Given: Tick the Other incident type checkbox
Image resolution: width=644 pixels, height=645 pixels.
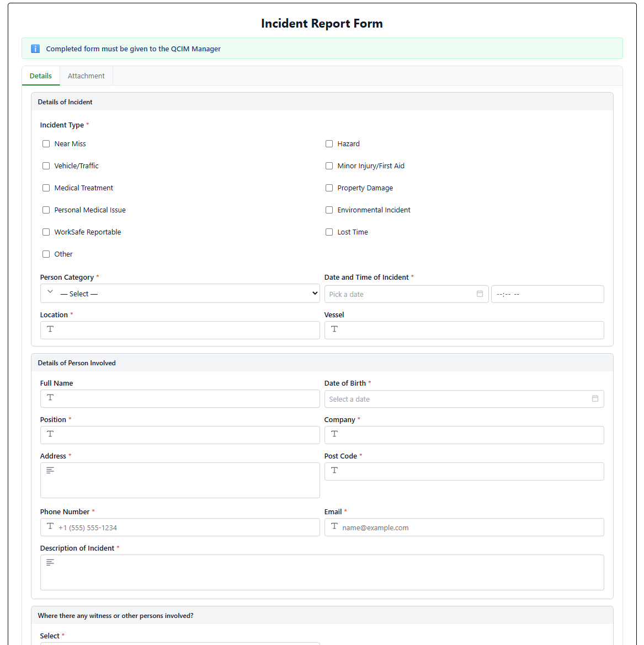Looking at the screenshot, I should pyautogui.click(x=46, y=254).
